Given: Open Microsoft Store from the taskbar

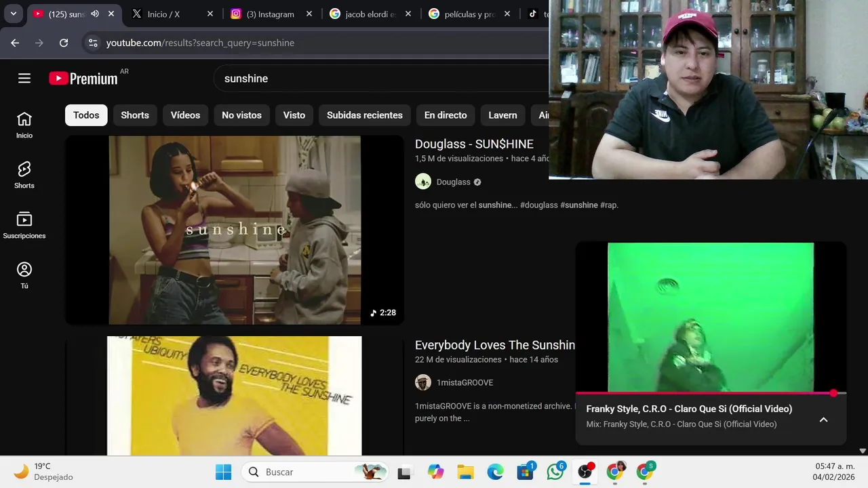Looking at the screenshot, I should click(525, 472).
